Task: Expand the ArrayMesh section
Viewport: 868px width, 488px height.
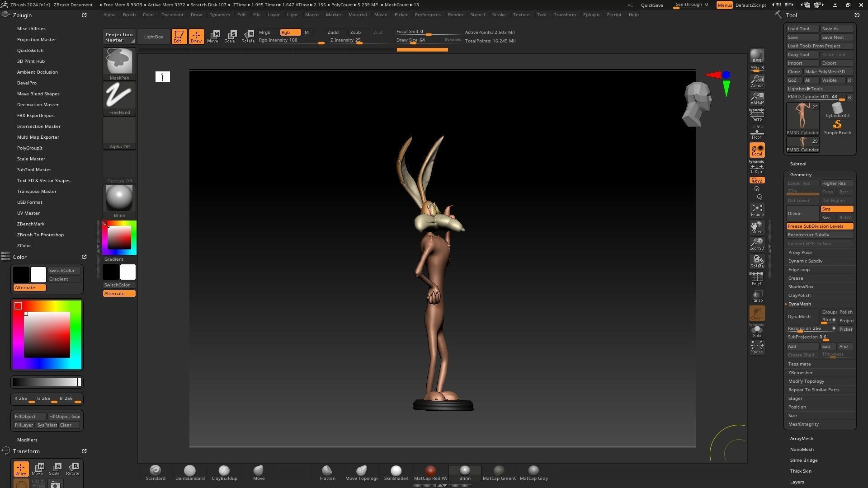Action: (x=802, y=438)
